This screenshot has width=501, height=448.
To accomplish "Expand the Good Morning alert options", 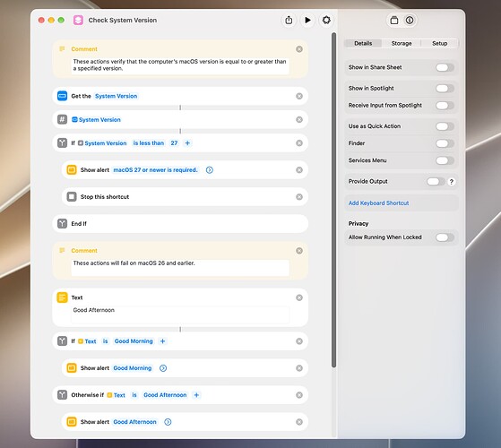I will click(163, 368).
